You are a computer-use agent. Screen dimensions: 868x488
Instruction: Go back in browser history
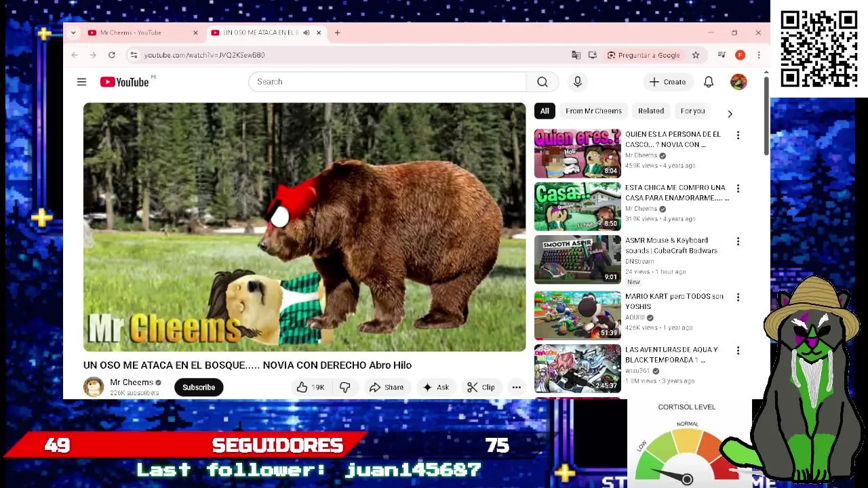point(75,55)
